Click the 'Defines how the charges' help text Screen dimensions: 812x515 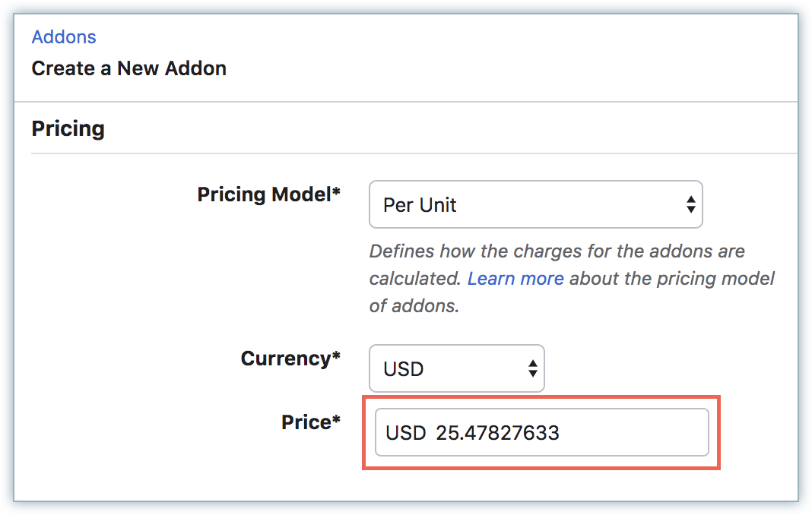coord(557,251)
